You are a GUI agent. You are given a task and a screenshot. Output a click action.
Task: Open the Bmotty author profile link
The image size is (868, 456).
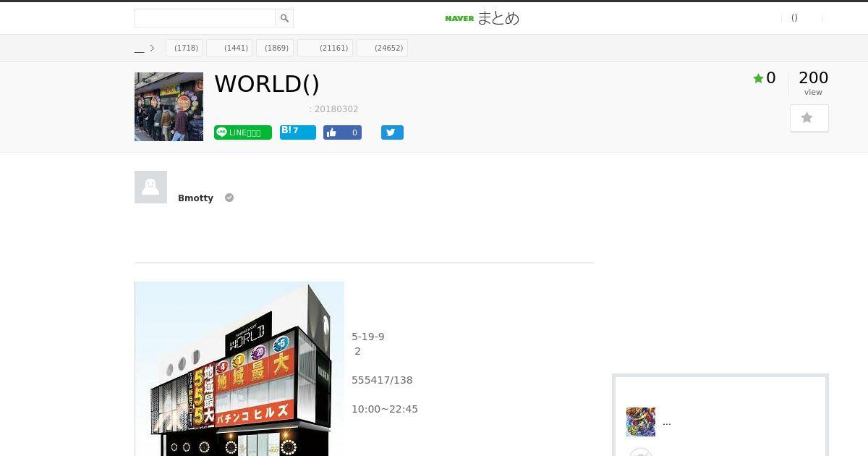(x=195, y=198)
